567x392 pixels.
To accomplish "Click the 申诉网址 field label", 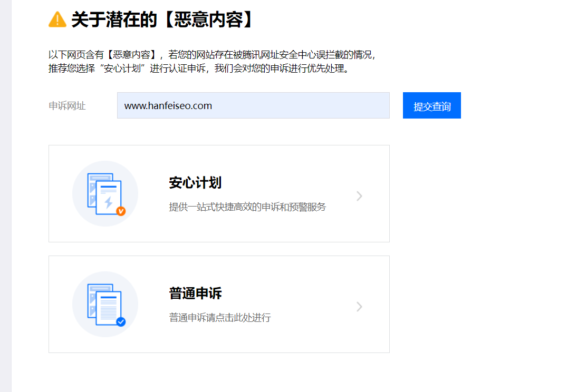I will point(68,106).
